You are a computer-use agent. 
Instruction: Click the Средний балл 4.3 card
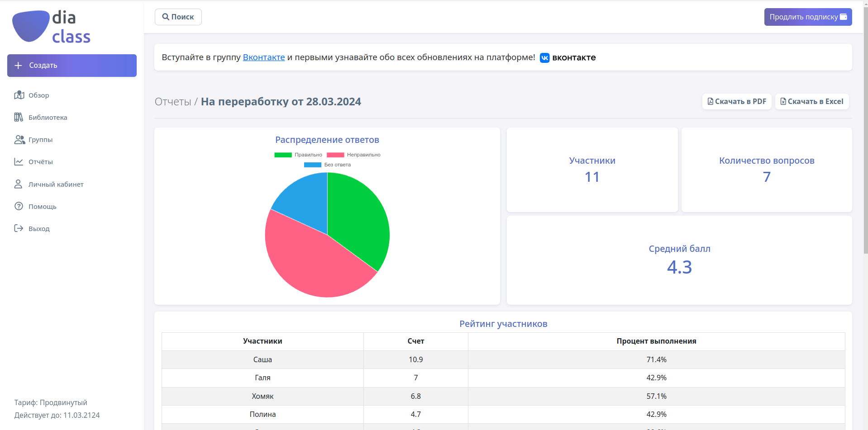pyautogui.click(x=679, y=260)
